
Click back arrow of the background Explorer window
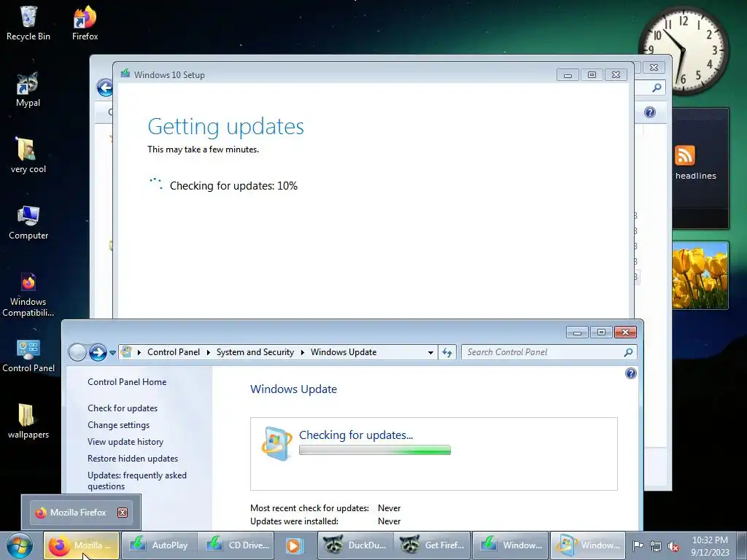[105, 87]
